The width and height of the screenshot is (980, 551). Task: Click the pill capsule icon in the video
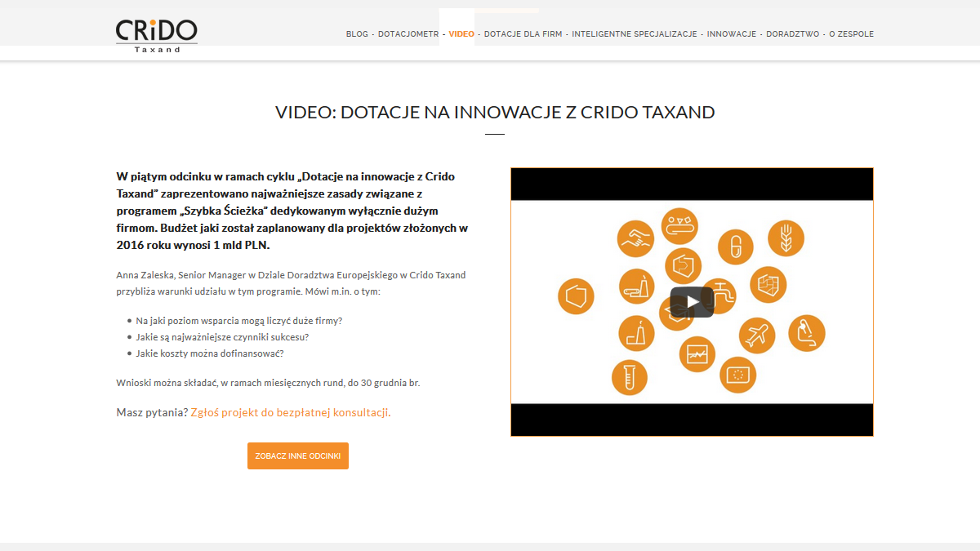tap(735, 247)
